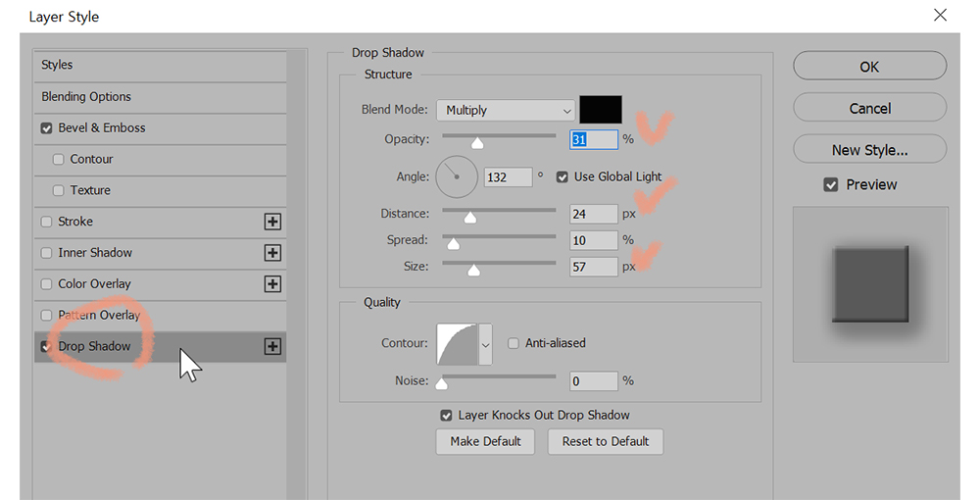Add another Color Overlay with plus icon
The width and height of the screenshot is (980, 500).
point(272,284)
